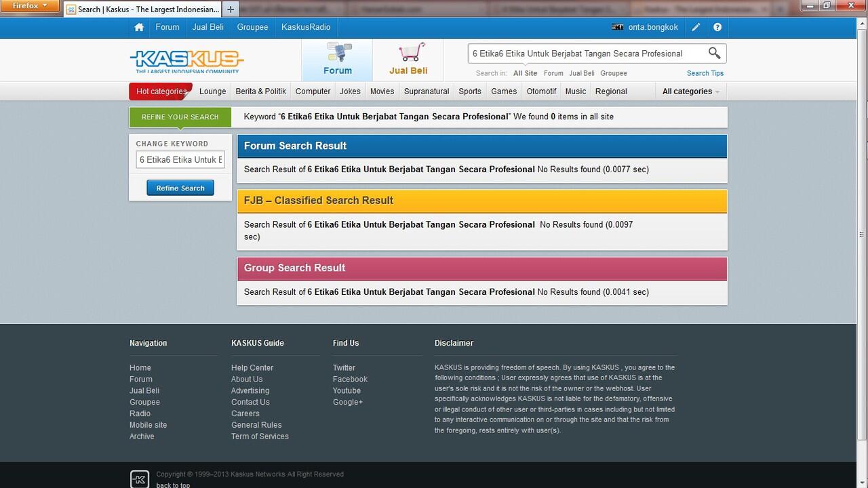The image size is (868, 488).
Task: Click the FJB – Classified Search Result header
Action: (482, 201)
